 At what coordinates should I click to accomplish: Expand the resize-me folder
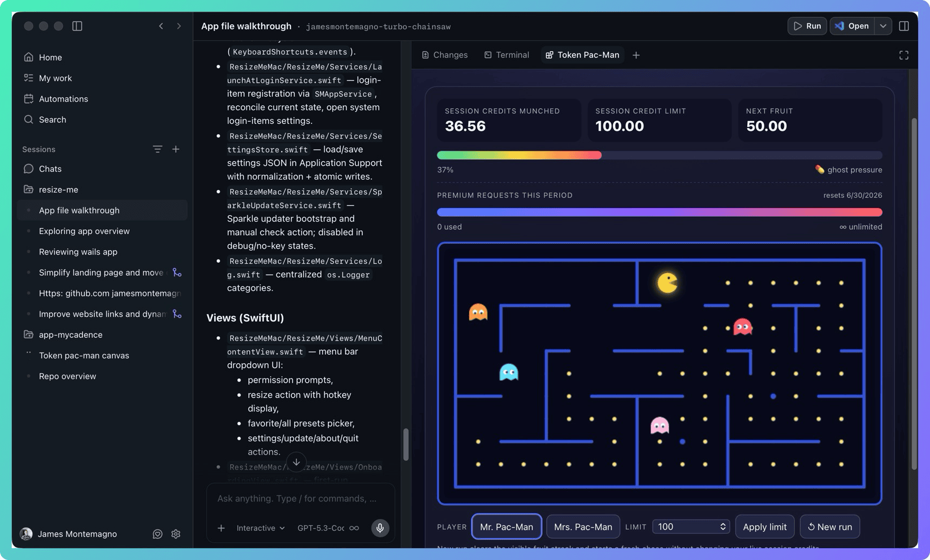pos(58,190)
